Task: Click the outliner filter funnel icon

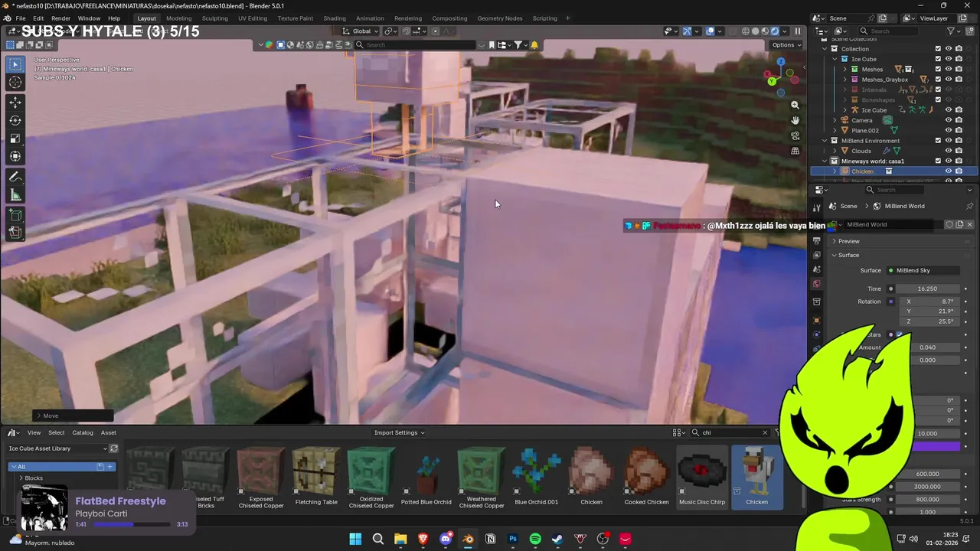Action: [x=951, y=31]
